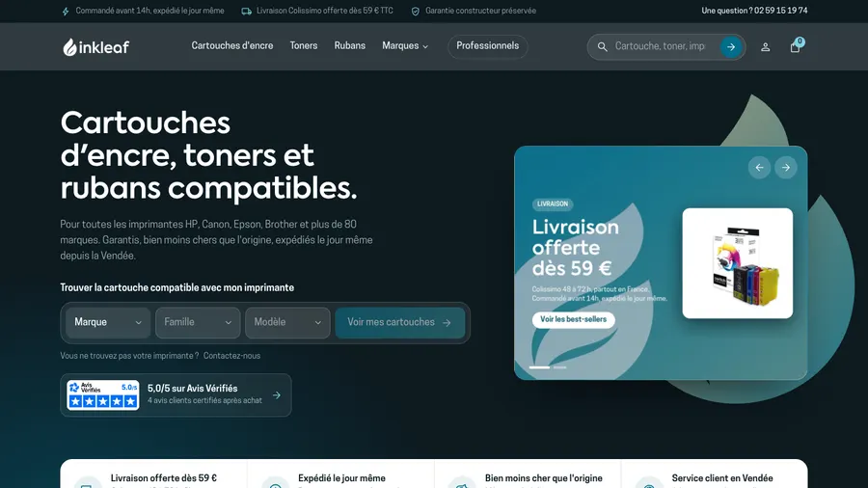
Task: Open the Toners menu item
Action: pos(304,46)
